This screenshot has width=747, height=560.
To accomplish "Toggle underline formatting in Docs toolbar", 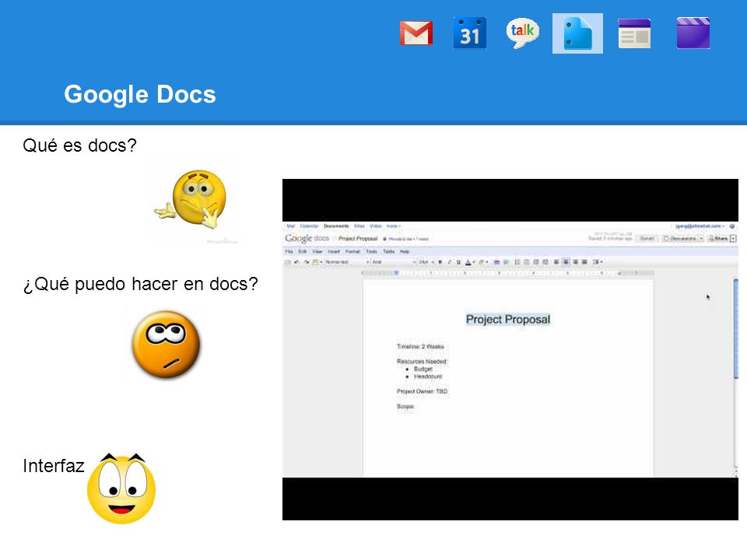I will click(459, 262).
